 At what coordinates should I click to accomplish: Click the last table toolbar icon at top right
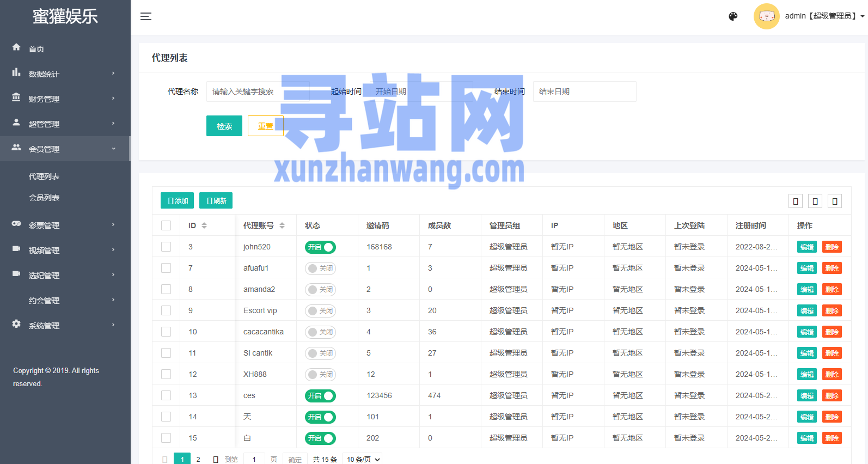tap(835, 202)
